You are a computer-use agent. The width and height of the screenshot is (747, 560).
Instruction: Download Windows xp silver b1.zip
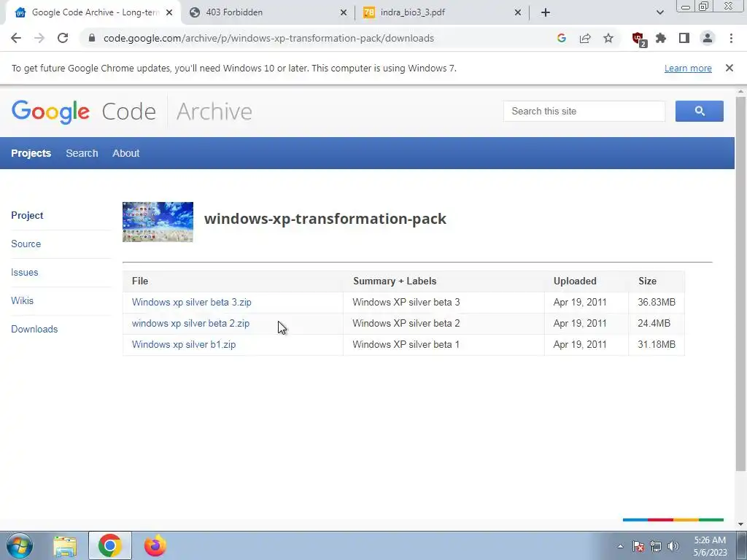(x=184, y=344)
